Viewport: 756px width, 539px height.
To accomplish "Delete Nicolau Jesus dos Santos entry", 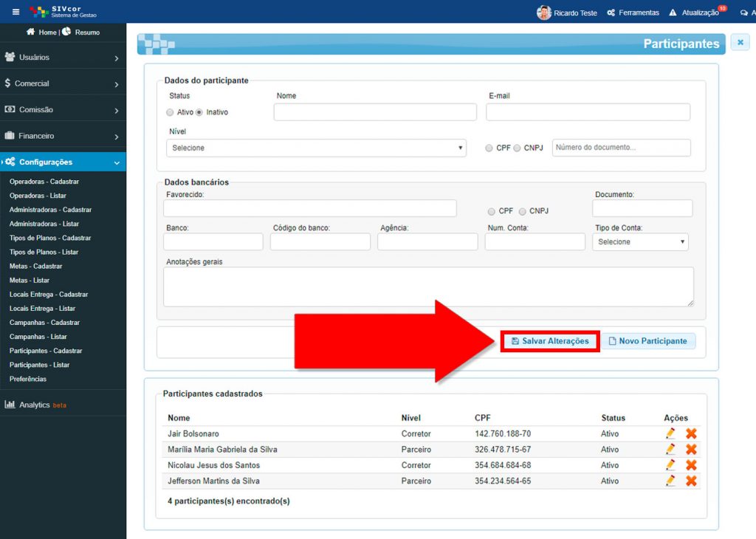I will coord(691,465).
